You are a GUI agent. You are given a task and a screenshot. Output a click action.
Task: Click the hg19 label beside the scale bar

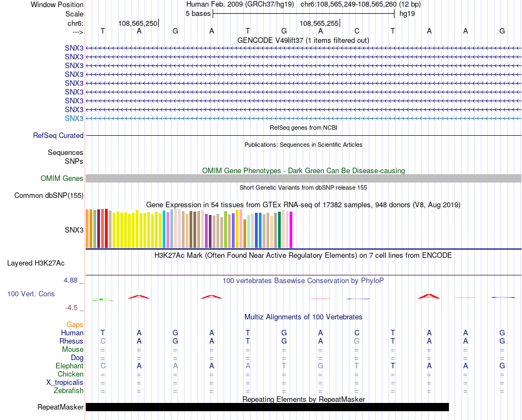click(407, 14)
